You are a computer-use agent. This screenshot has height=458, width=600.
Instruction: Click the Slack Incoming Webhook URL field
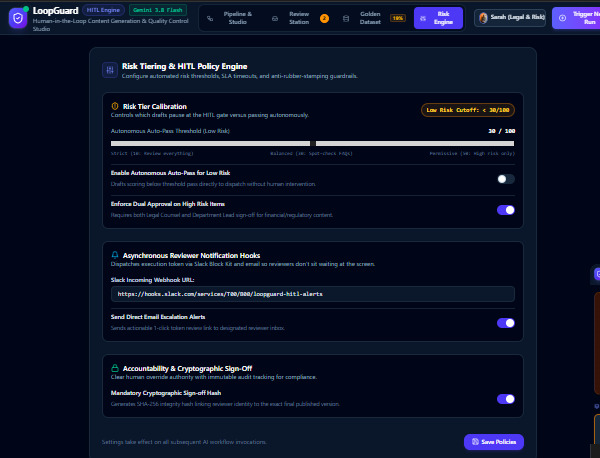(x=313, y=294)
